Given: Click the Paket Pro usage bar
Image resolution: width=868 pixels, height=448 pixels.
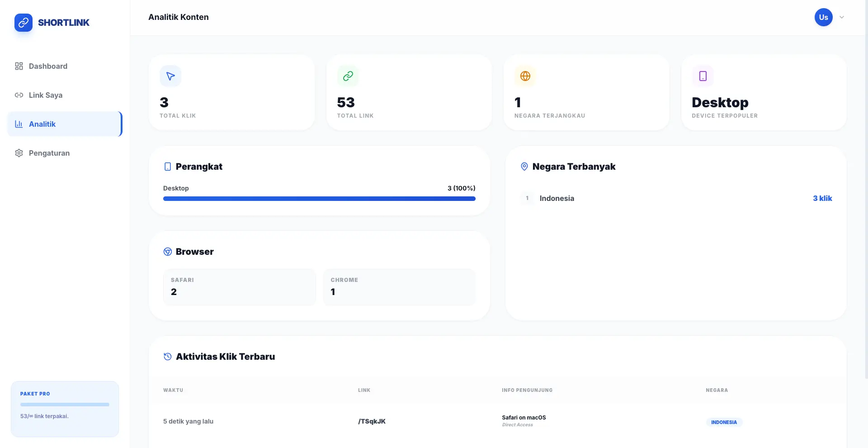Looking at the screenshot, I should [65, 405].
